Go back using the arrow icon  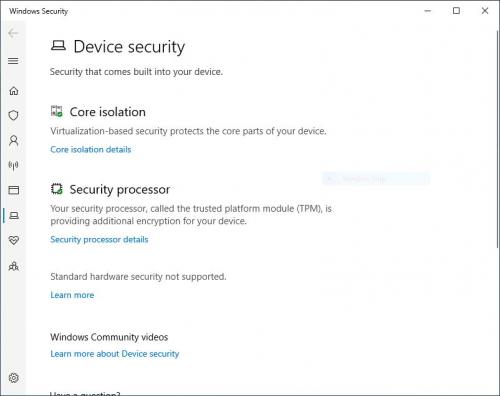(13, 33)
